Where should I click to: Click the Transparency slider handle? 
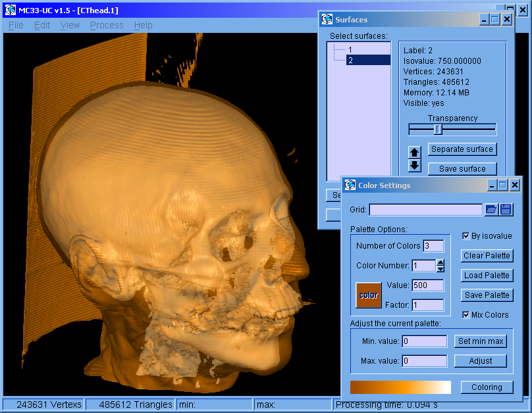(438, 129)
